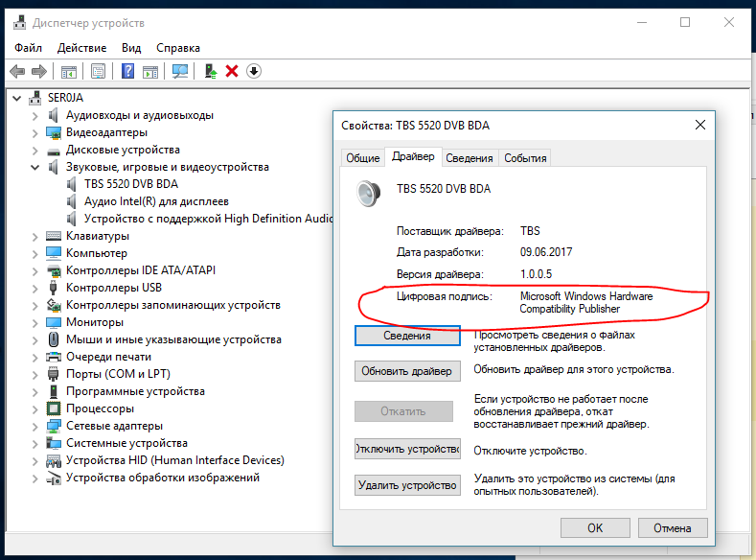
Task: Expand Устройства HID category
Action: coord(34,461)
